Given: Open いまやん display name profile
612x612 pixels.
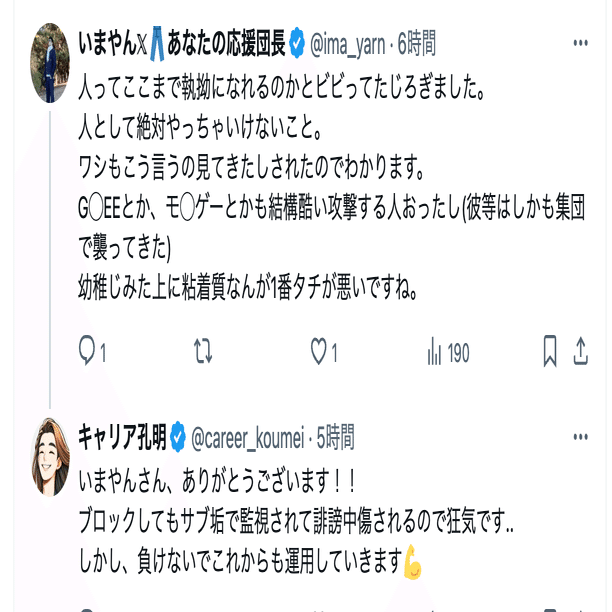Looking at the screenshot, I should click(182, 44).
